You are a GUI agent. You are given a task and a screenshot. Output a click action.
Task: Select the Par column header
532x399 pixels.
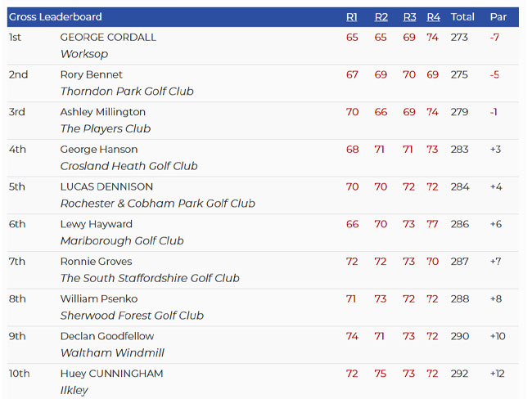[498, 17]
